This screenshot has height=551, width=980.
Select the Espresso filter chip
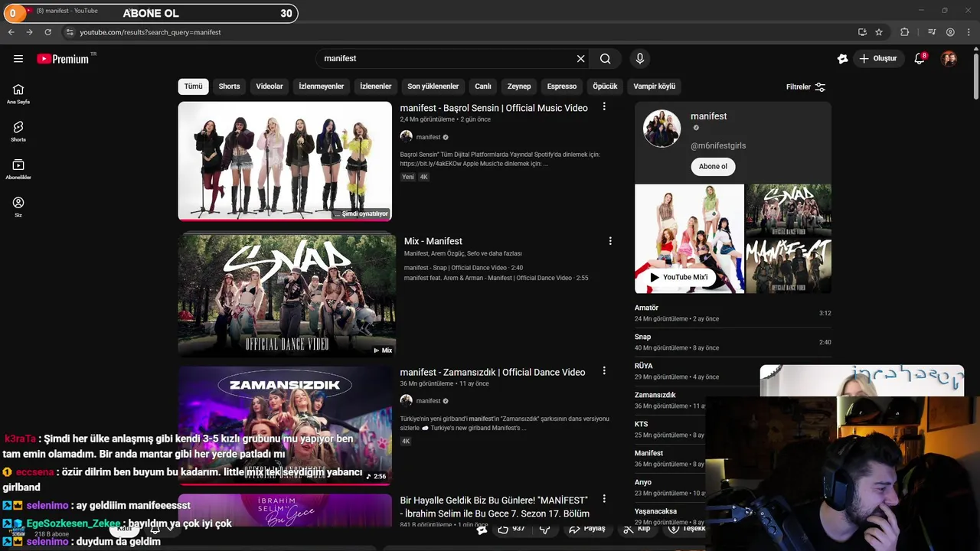point(562,86)
